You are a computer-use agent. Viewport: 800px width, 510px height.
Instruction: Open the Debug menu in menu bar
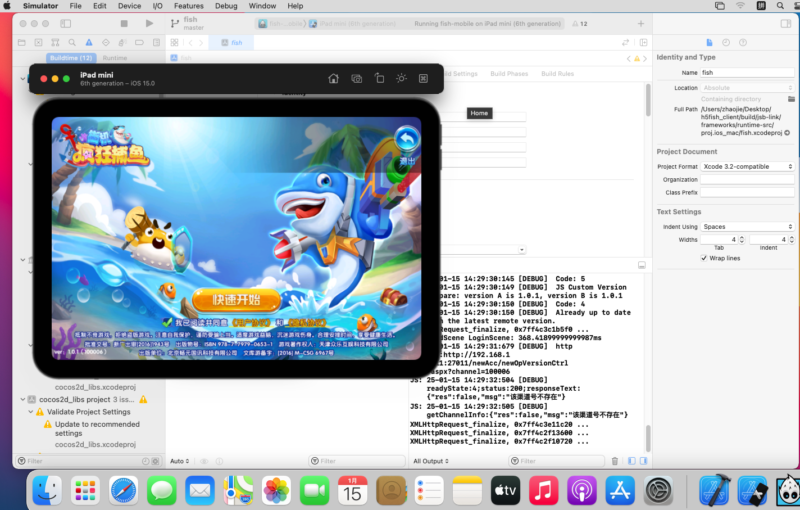click(x=224, y=6)
